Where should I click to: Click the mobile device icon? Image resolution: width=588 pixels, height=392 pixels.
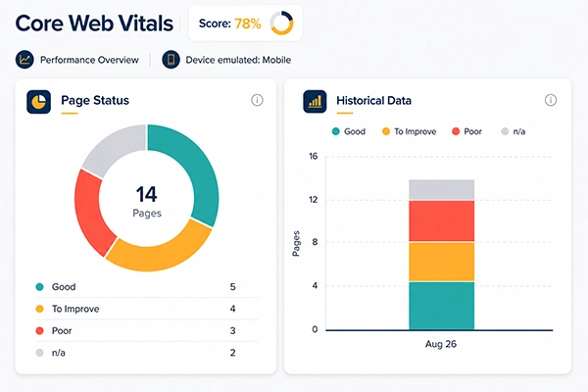(171, 60)
